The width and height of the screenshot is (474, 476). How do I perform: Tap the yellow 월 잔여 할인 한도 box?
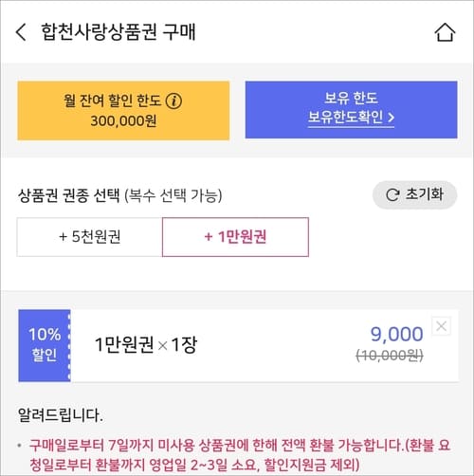[x=123, y=110]
